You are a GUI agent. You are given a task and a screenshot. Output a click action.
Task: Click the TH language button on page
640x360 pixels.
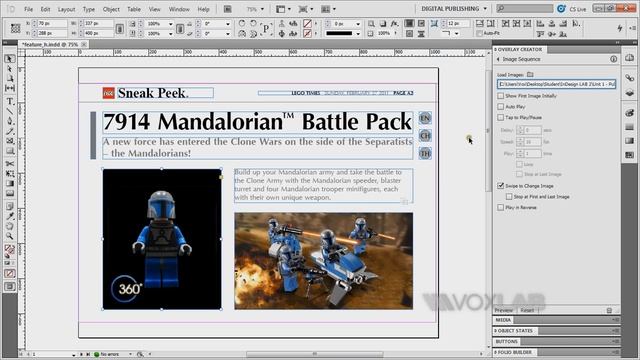coord(425,154)
